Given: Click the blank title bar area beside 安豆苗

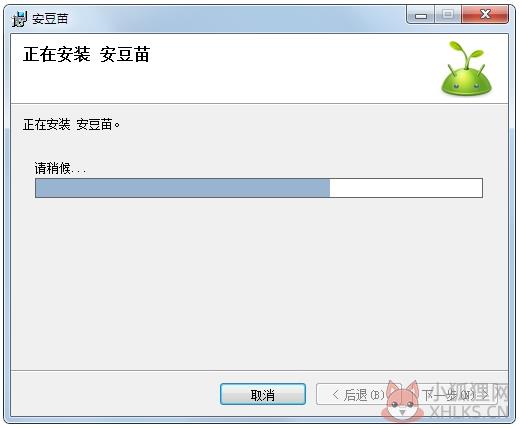Looking at the screenshot, I should point(233,19).
